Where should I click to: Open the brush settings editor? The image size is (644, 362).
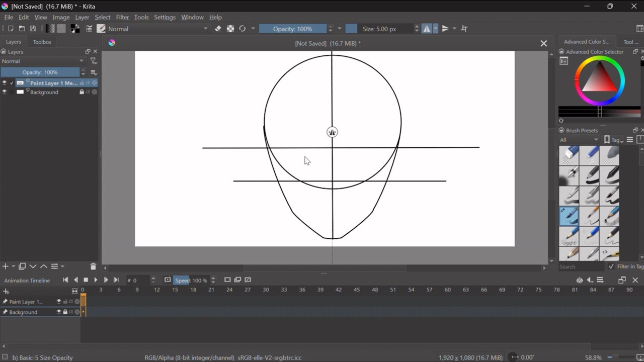[89, 29]
